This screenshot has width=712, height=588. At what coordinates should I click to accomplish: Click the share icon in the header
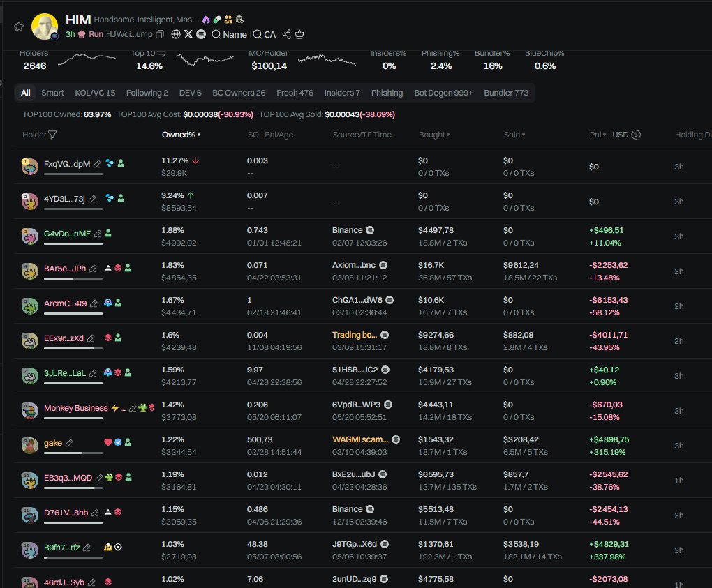(286, 34)
